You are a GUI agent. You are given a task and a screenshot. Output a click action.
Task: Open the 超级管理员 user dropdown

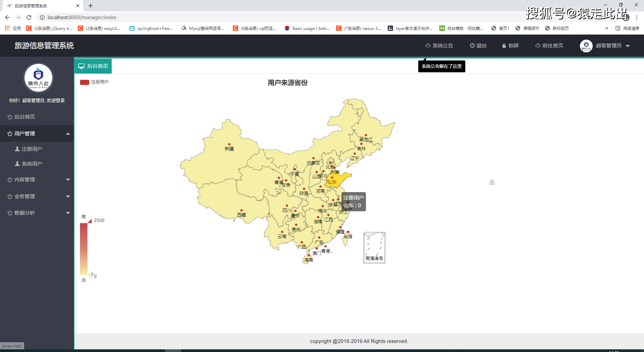[x=612, y=46]
